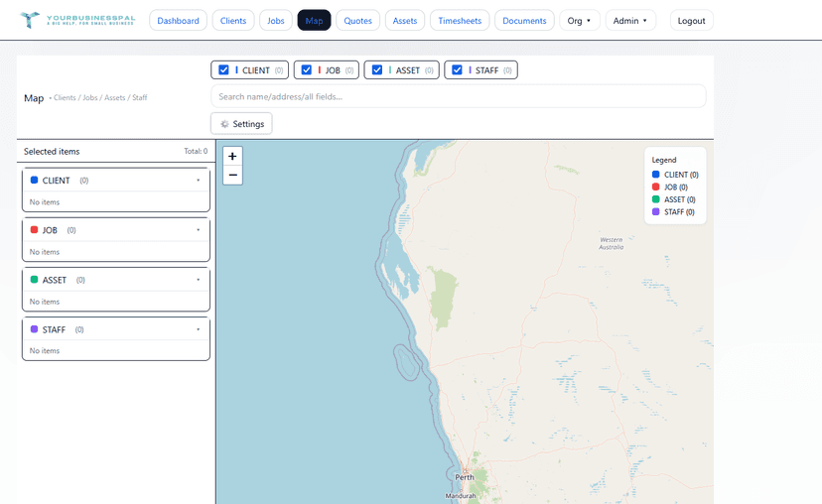Click the Mandurah label on the map
The height and width of the screenshot is (504, 822).
coord(461,496)
